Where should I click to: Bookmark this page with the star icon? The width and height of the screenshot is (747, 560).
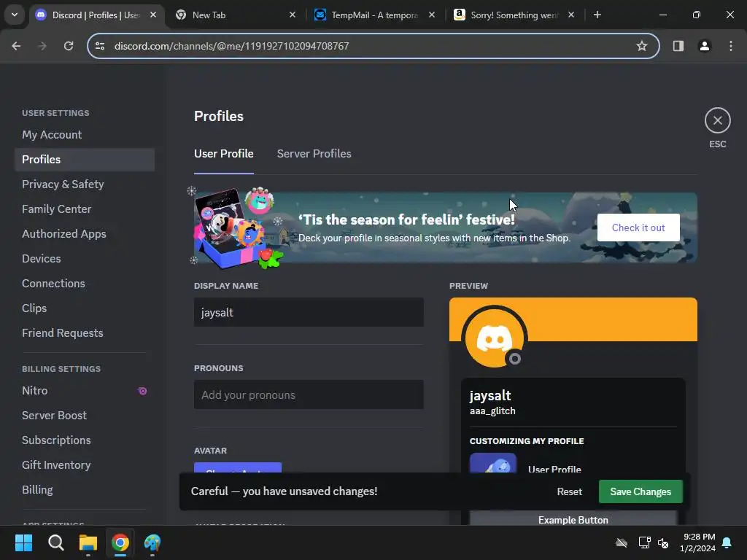point(642,46)
